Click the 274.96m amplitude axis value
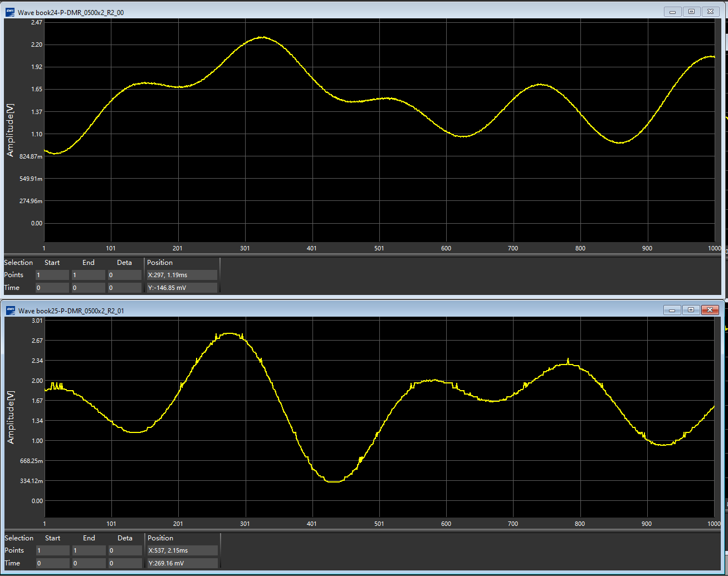Image resolution: width=728 pixels, height=576 pixels. (x=31, y=201)
